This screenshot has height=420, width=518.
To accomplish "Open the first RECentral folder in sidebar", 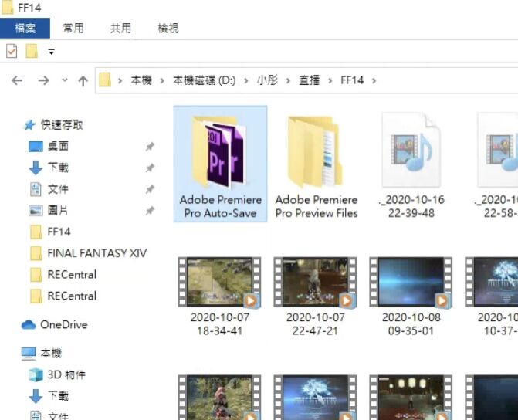I will tap(72, 274).
